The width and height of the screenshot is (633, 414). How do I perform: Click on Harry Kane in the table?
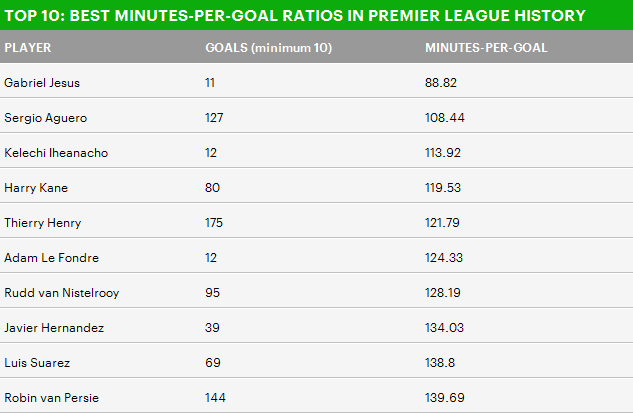click(x=34, y=188)
